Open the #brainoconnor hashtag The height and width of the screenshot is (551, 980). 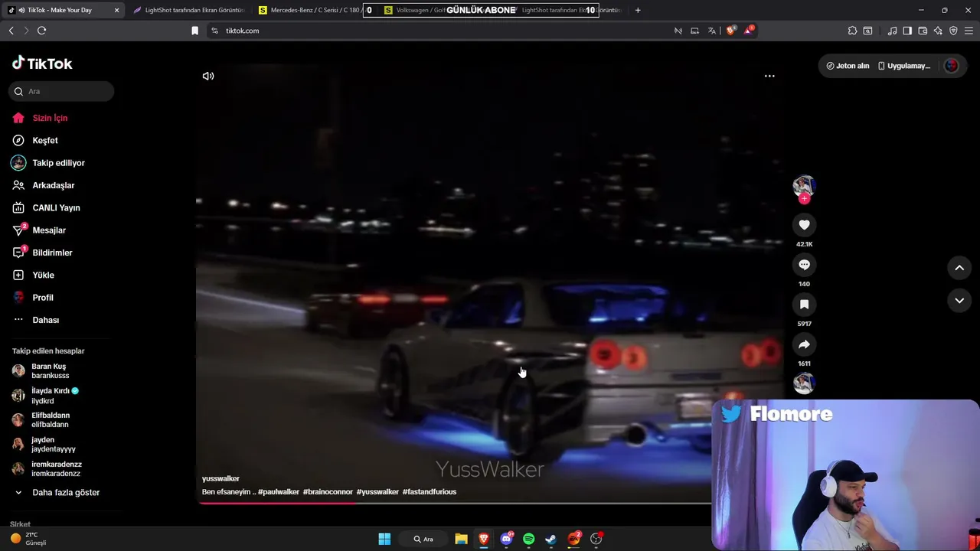(x=328, y=492)
